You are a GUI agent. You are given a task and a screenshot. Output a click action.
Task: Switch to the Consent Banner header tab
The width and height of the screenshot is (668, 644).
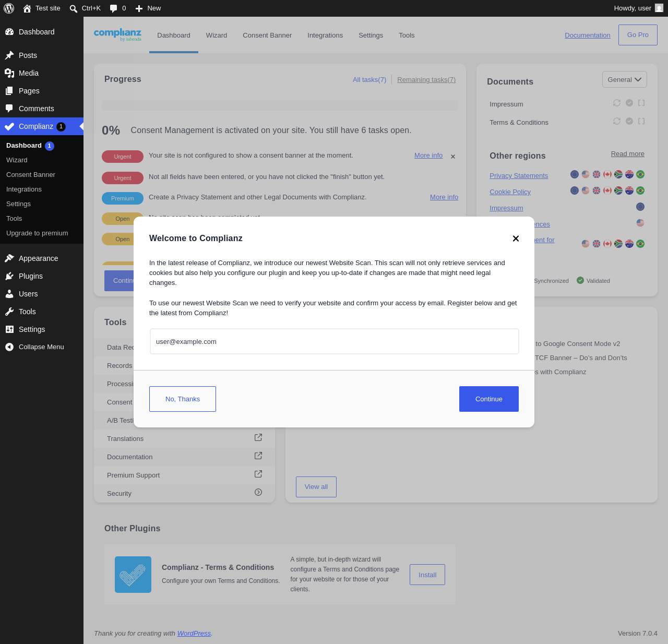267,35
